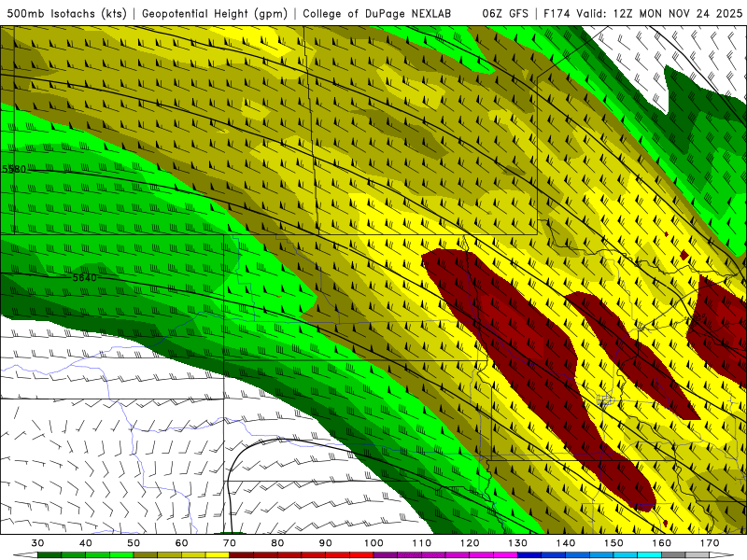Click the 170 knot legend label
Screen dimensions: 747x560
[x=710, y=543]
